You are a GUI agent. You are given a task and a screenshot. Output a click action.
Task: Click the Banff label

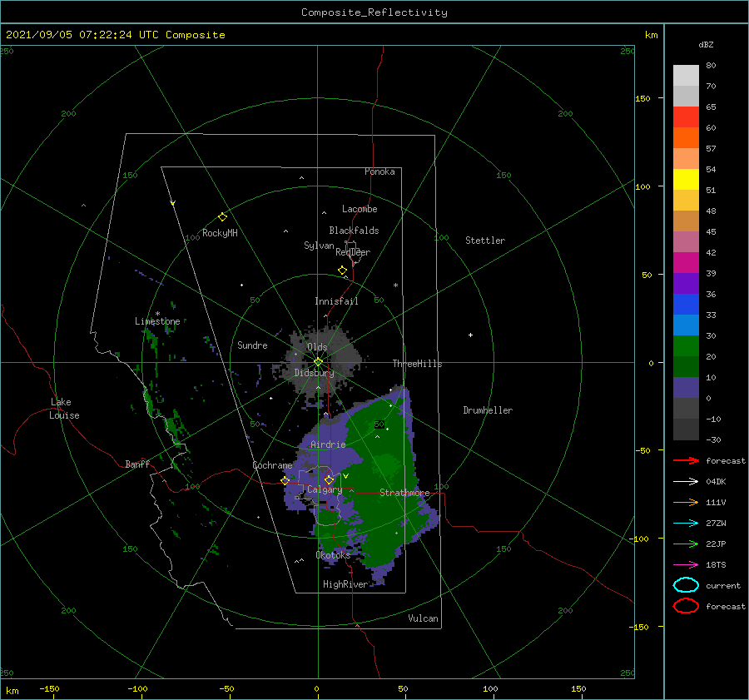pos(137,464)
